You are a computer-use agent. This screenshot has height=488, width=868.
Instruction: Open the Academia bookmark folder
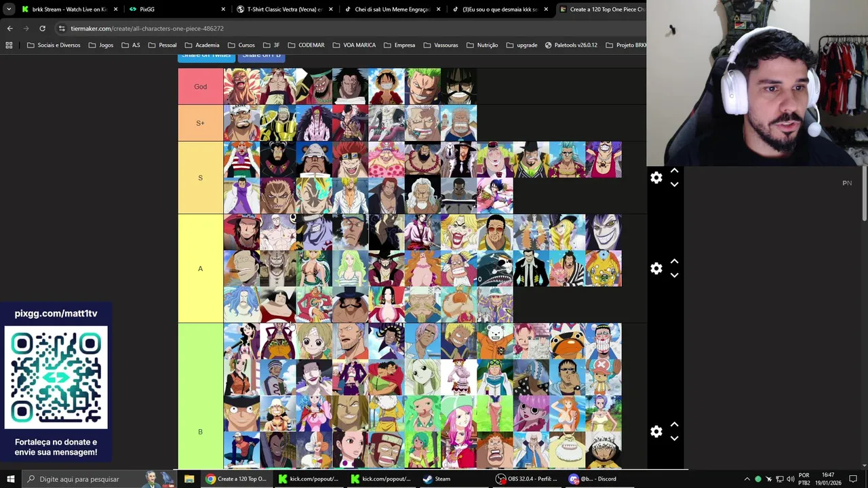[x=201, y=45]
